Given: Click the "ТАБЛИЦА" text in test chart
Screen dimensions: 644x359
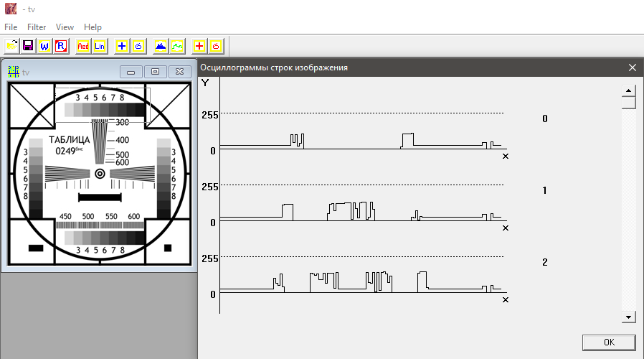Looking at the screenshot, I should [69, 140].
